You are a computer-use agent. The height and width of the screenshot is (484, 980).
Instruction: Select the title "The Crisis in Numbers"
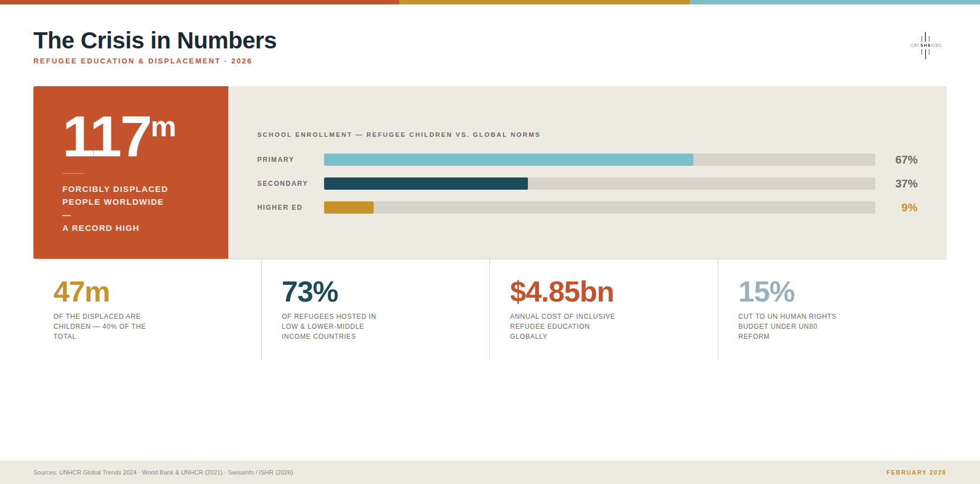(x=155, y=41)
